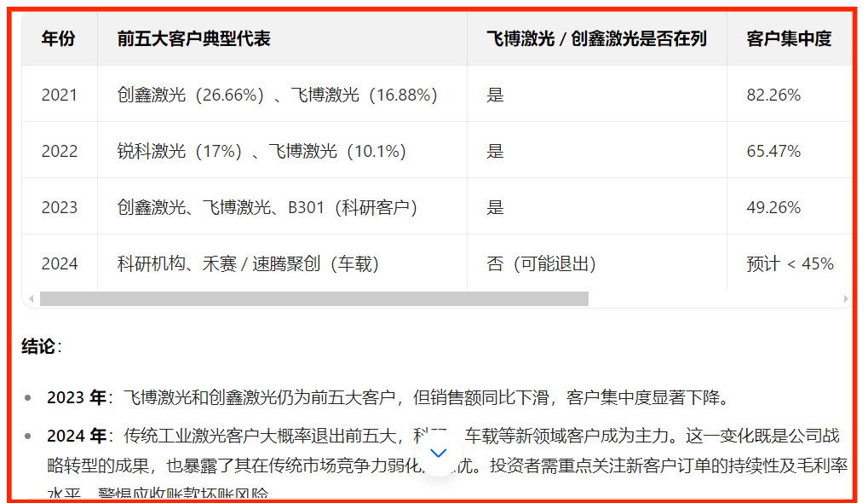Click the right scroll arrow of table

[x=845, y=299]
